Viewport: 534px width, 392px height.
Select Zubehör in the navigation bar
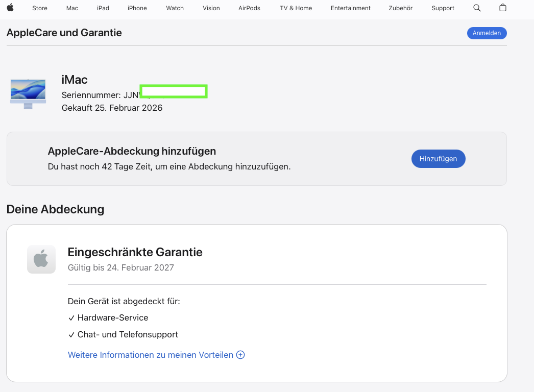[401, 8]
